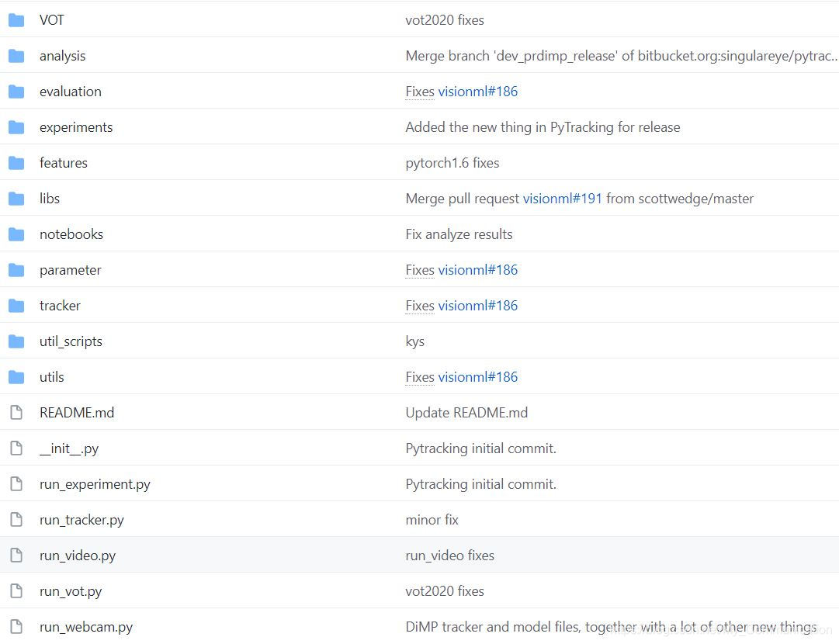Click the run_tracker.py file icon
The height and width of the screenshot is (644, 839).
[x=16, y=519]
